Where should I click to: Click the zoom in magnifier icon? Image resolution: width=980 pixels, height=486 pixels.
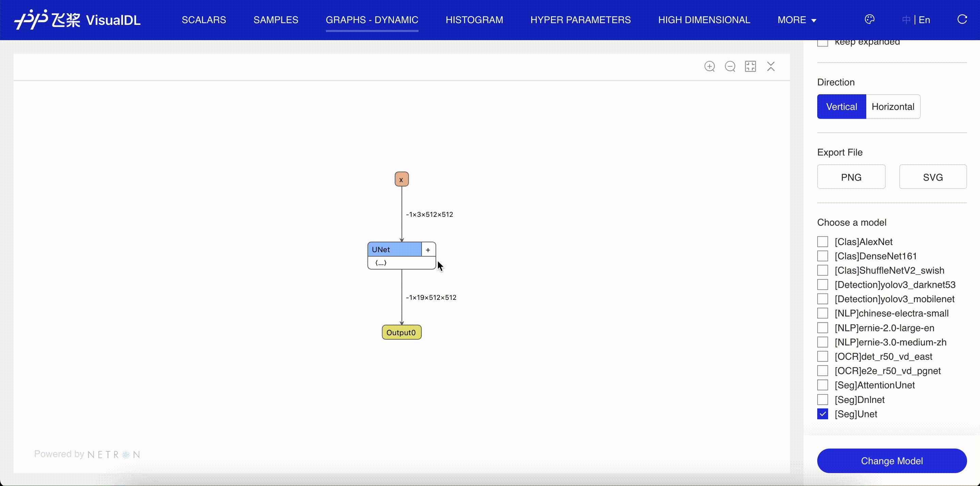(710, 67)
